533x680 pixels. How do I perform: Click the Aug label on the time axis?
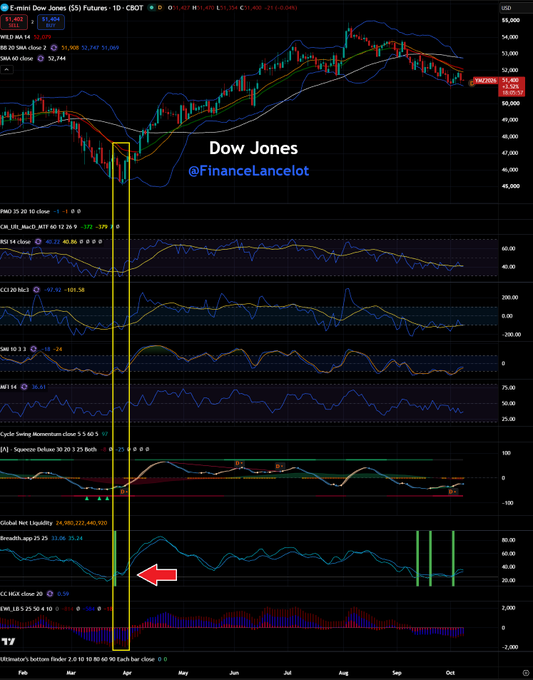pos(343,673)
